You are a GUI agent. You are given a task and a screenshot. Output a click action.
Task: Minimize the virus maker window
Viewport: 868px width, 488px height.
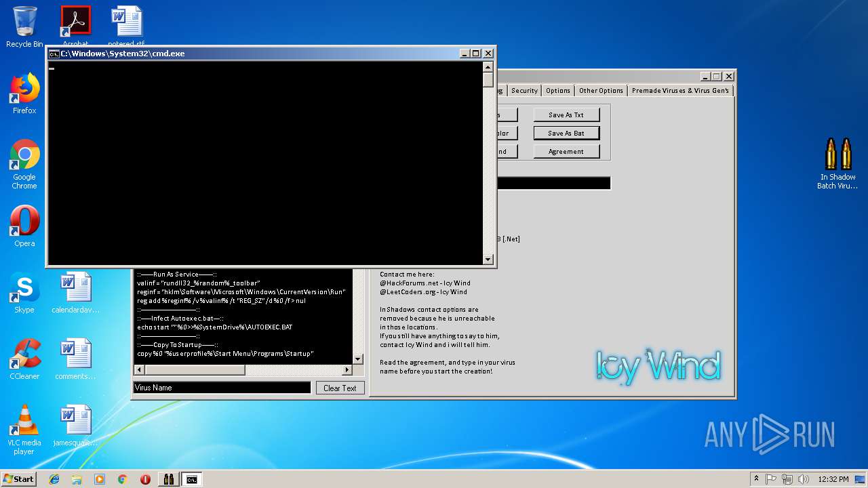coord(705,77)
